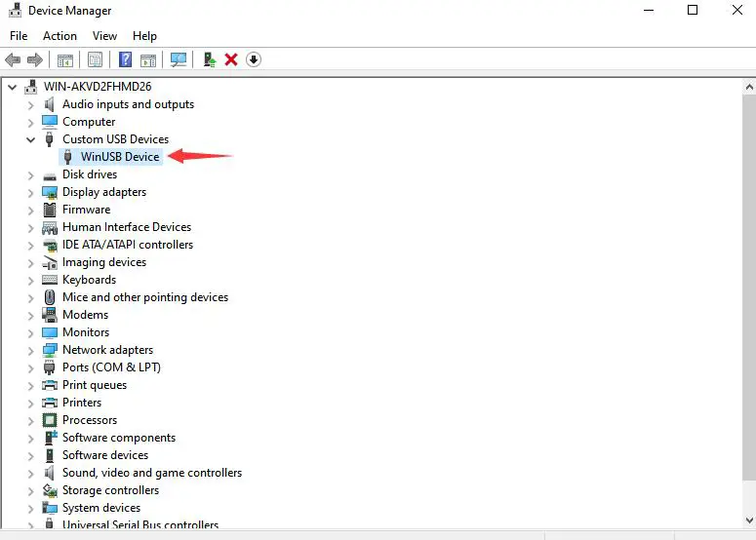Viewport: 756px width, 540px height.
Task: Expand Network adapters category
Action: click(x=30, y=351)
